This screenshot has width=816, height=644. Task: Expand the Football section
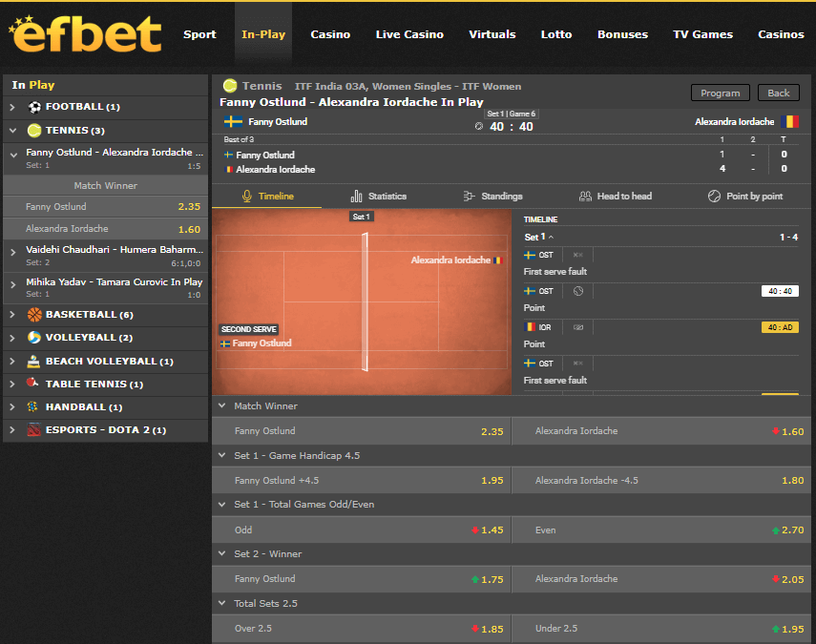12,107
